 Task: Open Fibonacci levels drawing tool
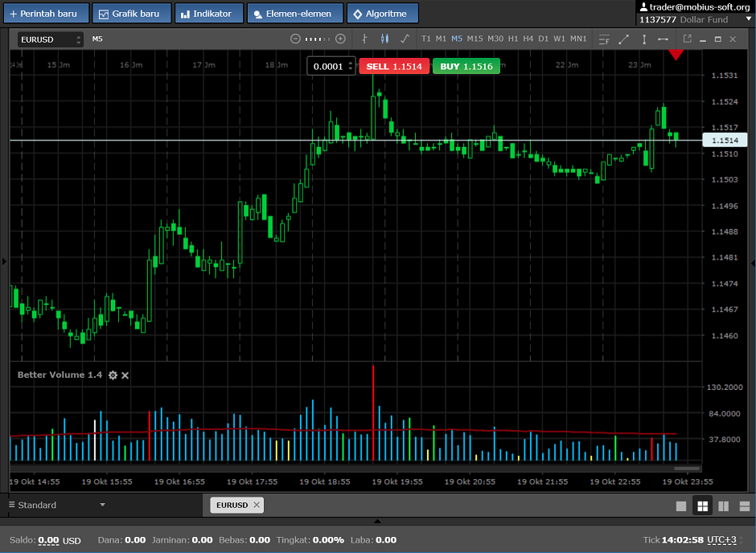point(604,39)
